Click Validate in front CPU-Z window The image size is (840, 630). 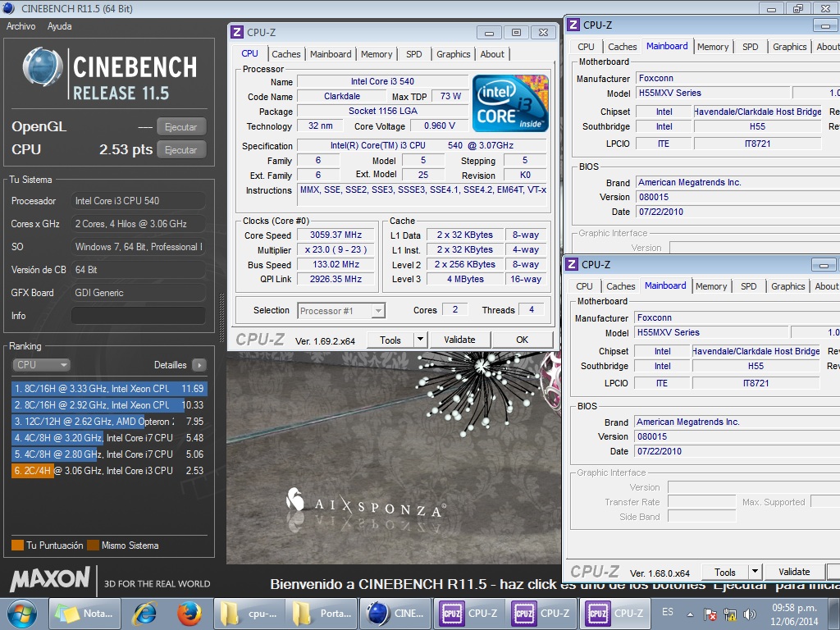tap(459, 340)
